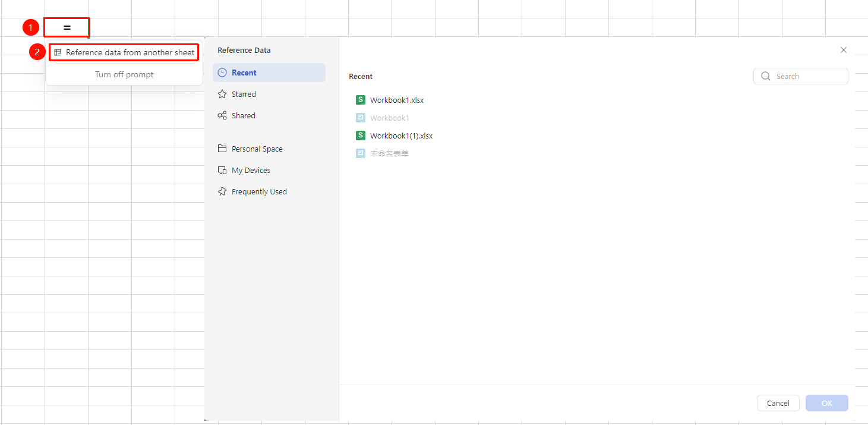Click the table icon before Reference data

(x=58, y=52)
